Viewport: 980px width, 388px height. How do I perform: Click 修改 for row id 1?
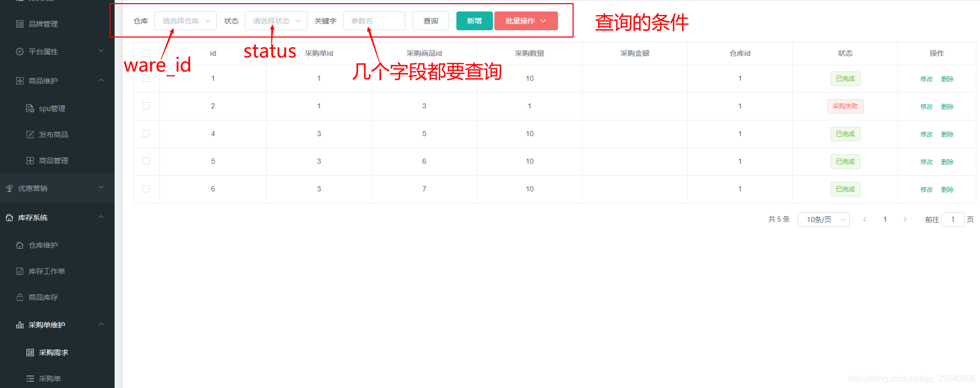[x=926, y=79]
